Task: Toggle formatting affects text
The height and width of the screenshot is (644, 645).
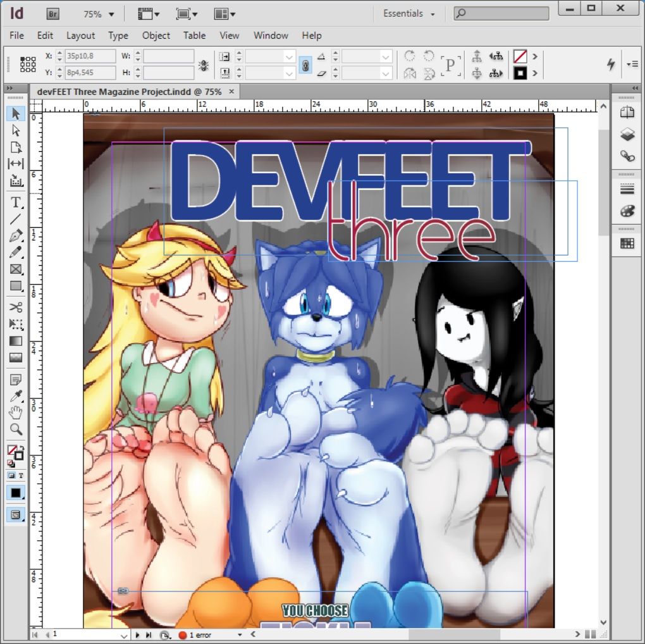Action: tap(21, 475)
